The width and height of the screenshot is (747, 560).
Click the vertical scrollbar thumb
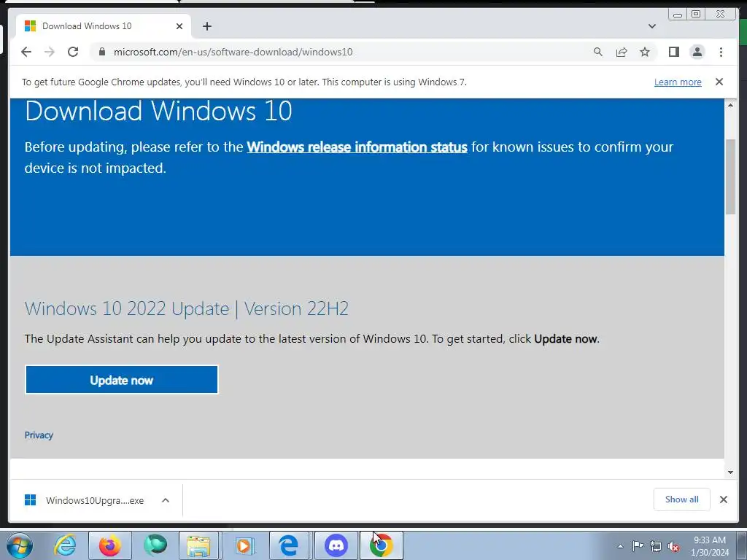point(730,176)
